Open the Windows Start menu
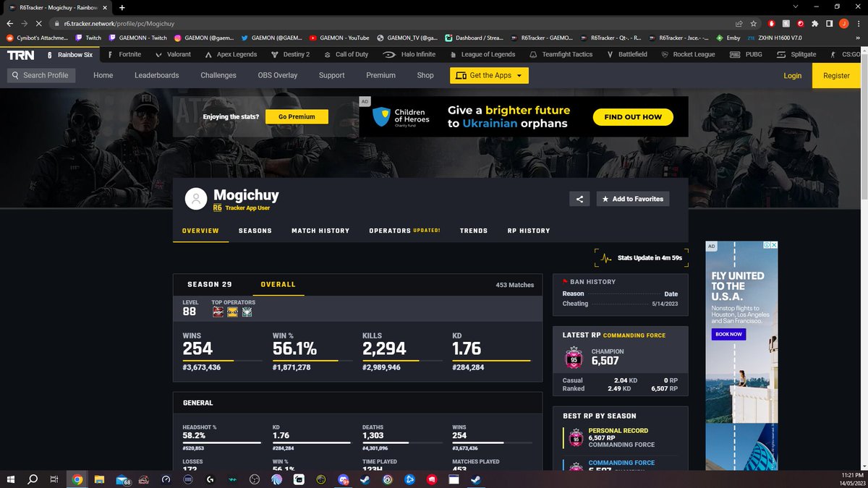Screen dimensions: 868x488 click(11, 479)
